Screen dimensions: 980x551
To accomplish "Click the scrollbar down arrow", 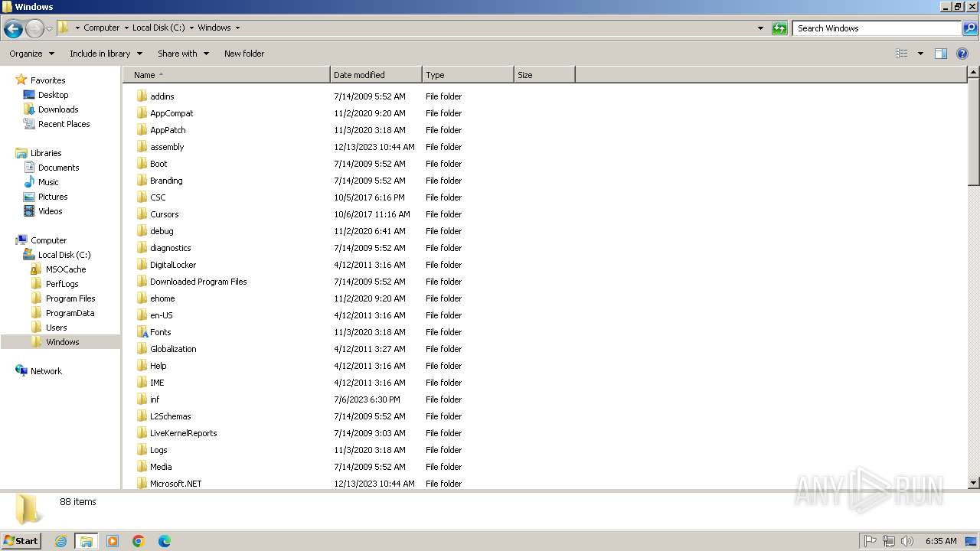I will click(974, 483).
